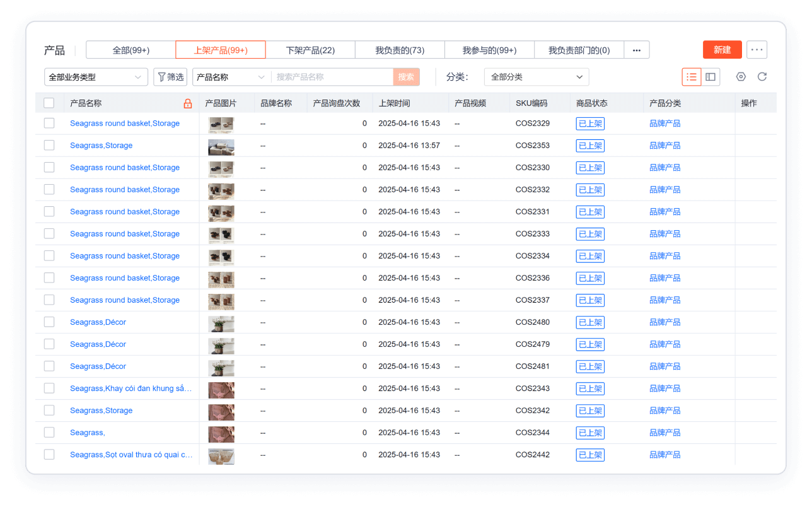Click the list view icon
This screenshot has height=505, width=812.
click(x=692, y=77)
